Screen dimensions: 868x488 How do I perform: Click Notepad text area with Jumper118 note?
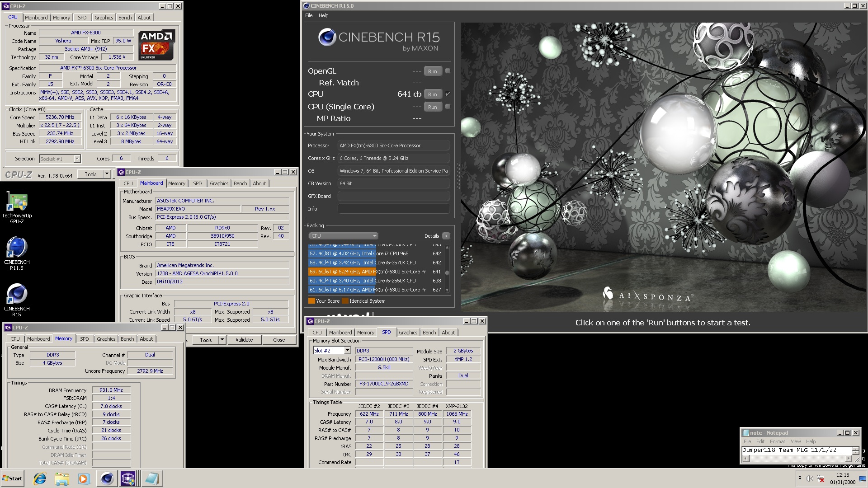coord(797,450)
